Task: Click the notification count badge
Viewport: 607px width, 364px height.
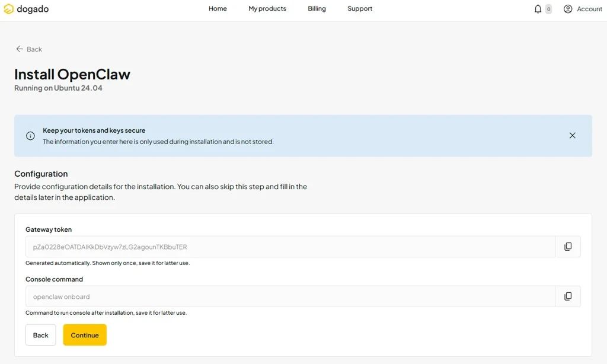Action: tap(548, 9)
